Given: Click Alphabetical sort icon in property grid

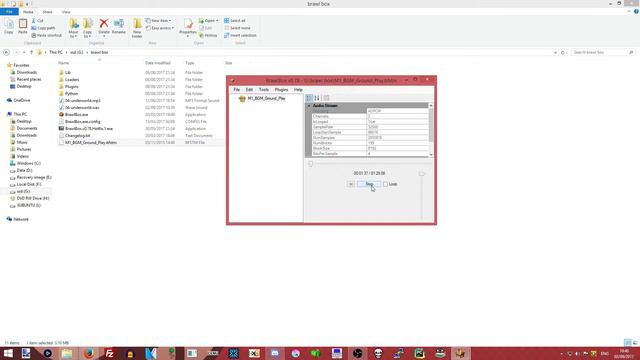Looking at the screenshot, I should (x=317, y=98).
